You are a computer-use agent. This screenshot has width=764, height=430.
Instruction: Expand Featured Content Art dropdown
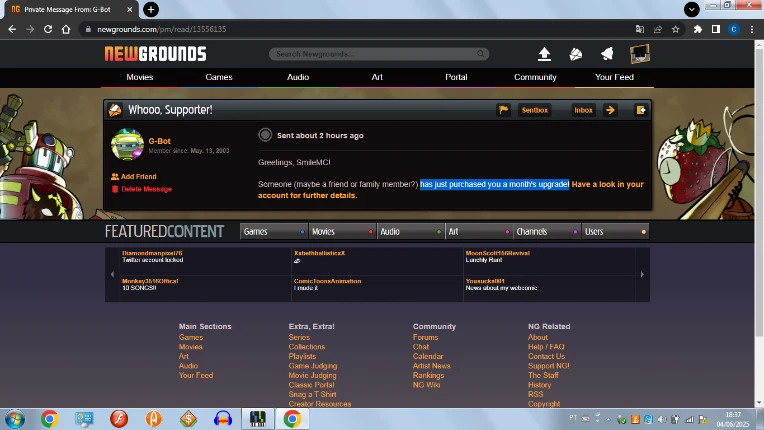click(478, 232)
